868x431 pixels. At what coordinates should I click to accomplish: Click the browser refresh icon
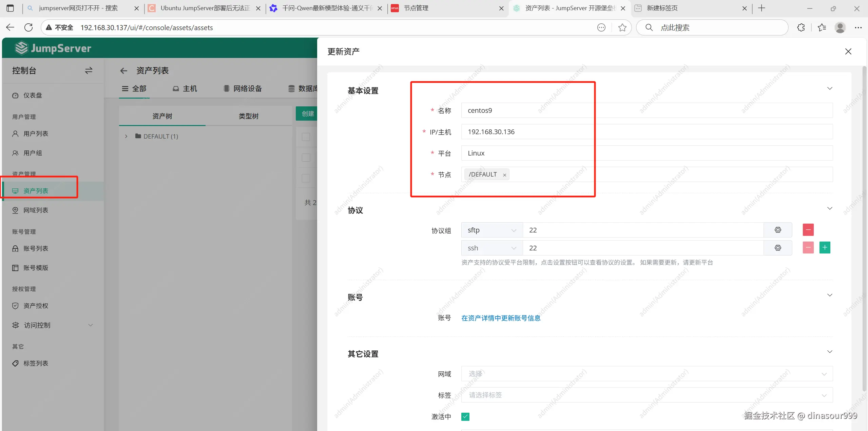tap(28, 27)
